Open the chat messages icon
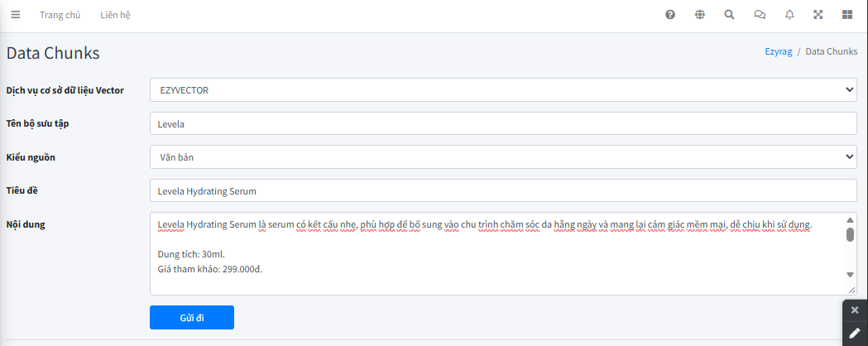868x346 pixels. [760, 15]
